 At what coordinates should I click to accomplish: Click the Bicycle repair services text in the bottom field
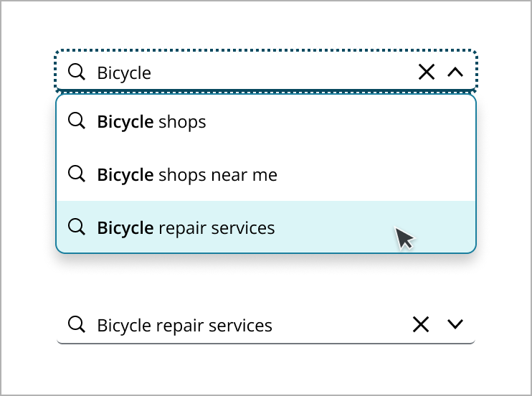(184, 326)
